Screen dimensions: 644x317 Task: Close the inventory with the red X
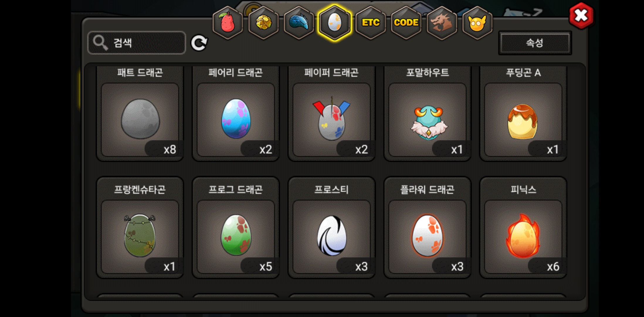point(581,16)
